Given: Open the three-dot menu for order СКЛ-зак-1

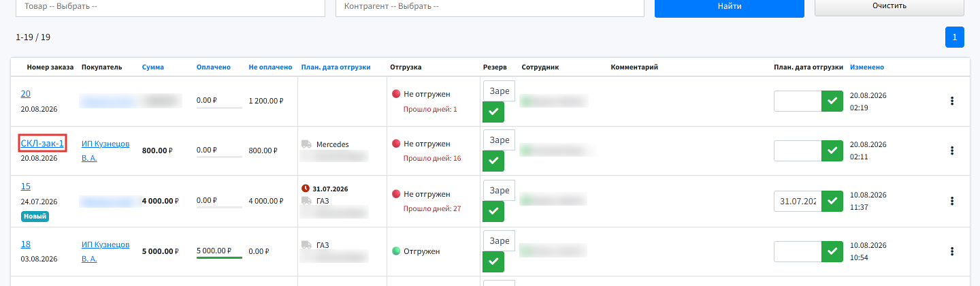Looking at the screenshot, I should click(952, 150).
